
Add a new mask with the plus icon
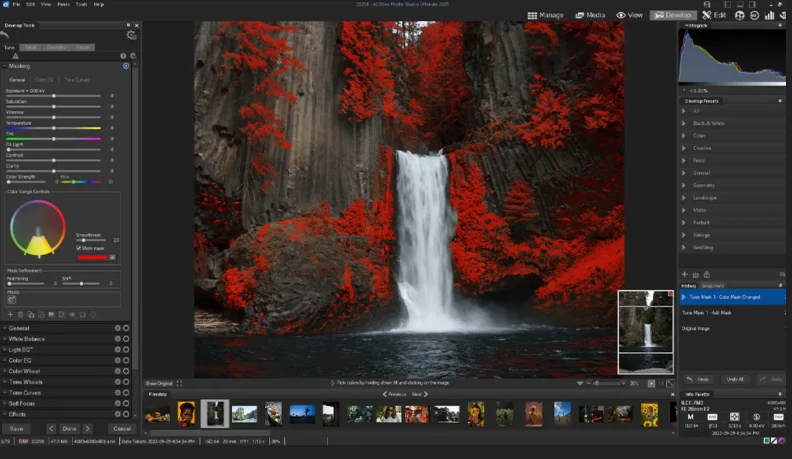[10, 315]
